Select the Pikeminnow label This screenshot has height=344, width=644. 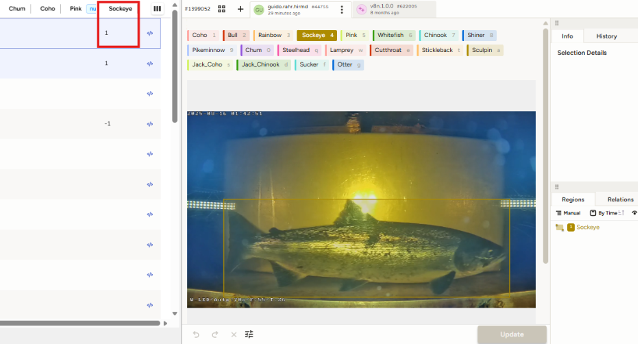[212, 50]
